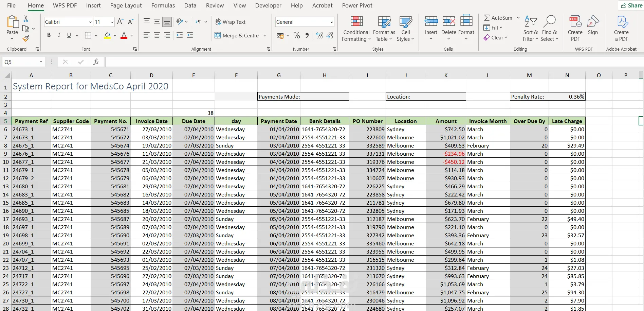Expand the General number format dropdown
The image size is (644, 311).
pyautogui.click(x=331, y=22)
